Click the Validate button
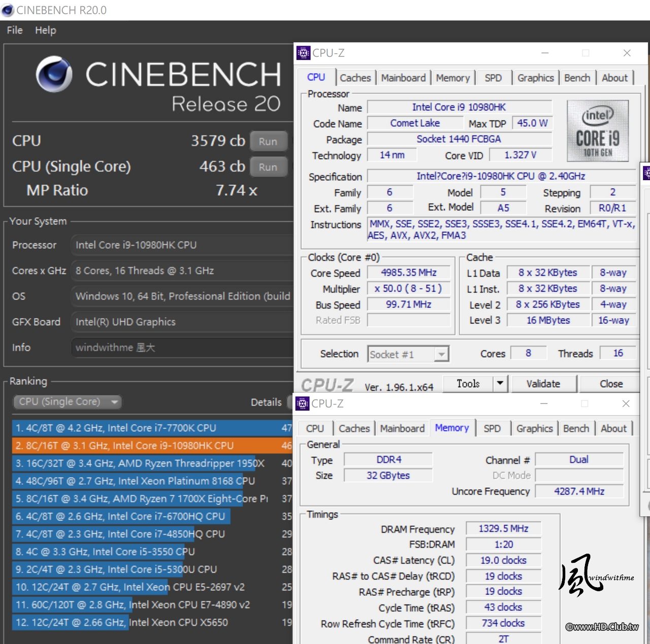 click(543, 384)
